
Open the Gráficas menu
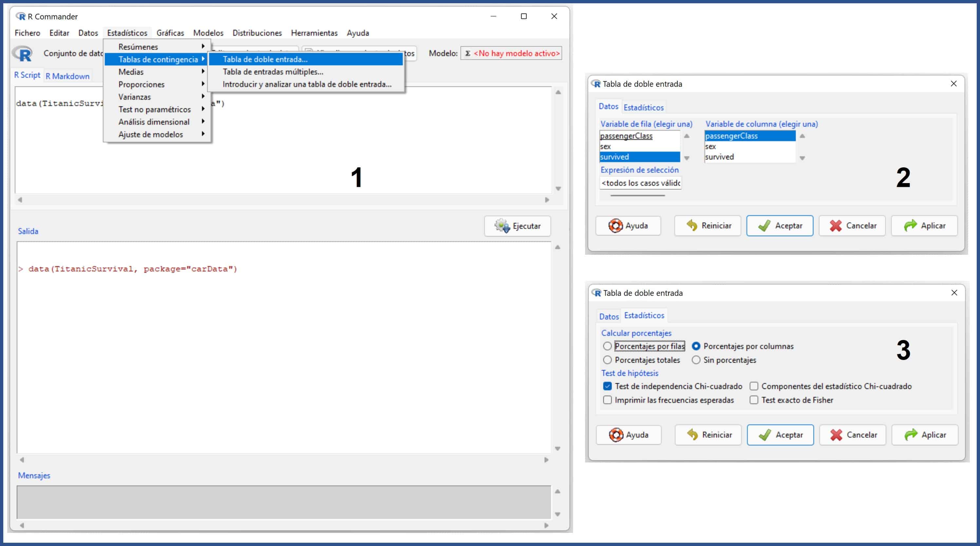point(170,33)
